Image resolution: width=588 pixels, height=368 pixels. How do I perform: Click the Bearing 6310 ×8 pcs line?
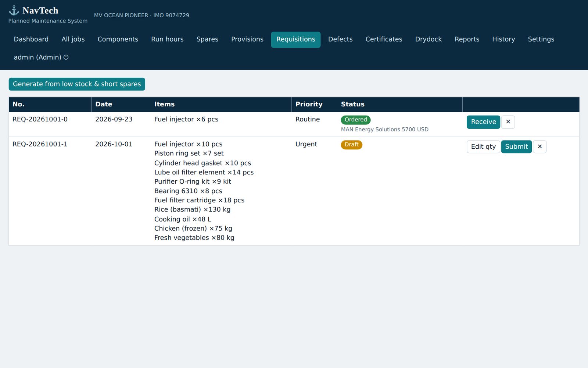[x=188, y=191]
